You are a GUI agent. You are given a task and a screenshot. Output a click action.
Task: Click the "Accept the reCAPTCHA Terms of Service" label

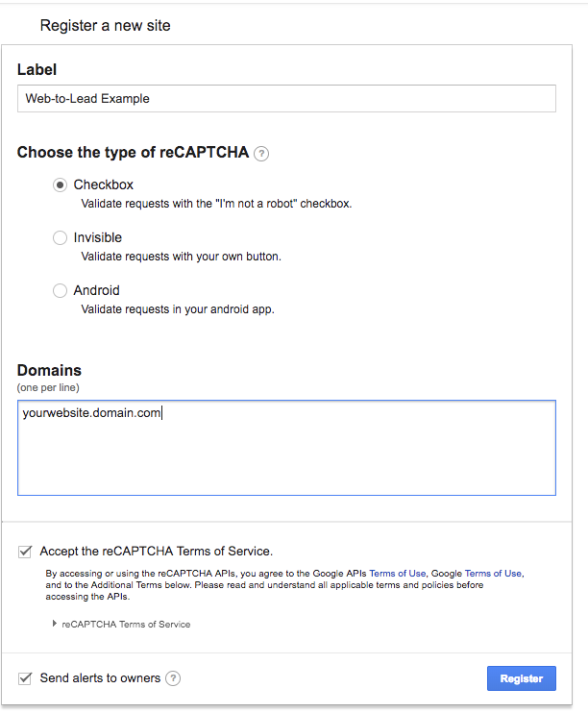tap(156, 552)
